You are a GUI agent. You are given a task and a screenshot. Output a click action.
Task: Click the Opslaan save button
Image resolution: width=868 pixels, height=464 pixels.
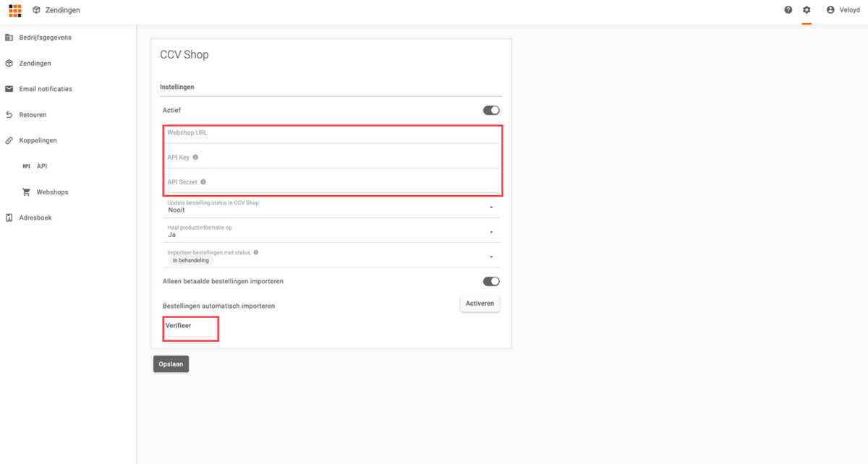171,364
